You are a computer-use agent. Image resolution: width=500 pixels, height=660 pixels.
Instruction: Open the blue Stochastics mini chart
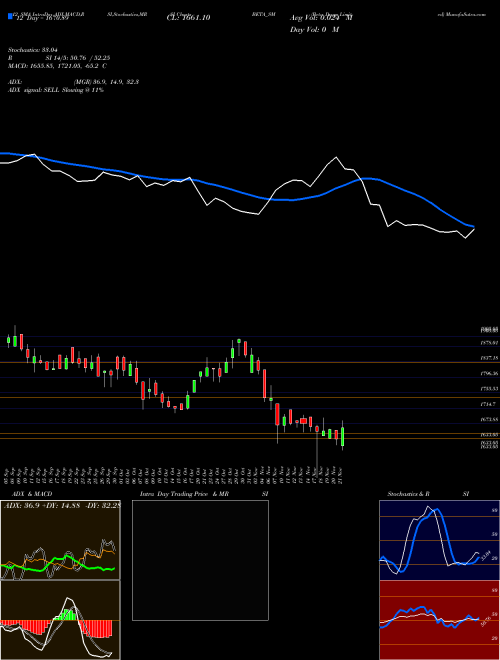point(439,540)
